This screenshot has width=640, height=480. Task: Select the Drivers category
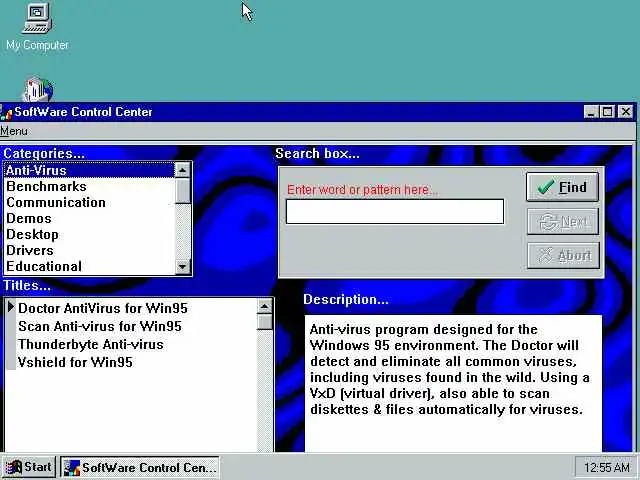click(89, 250)
